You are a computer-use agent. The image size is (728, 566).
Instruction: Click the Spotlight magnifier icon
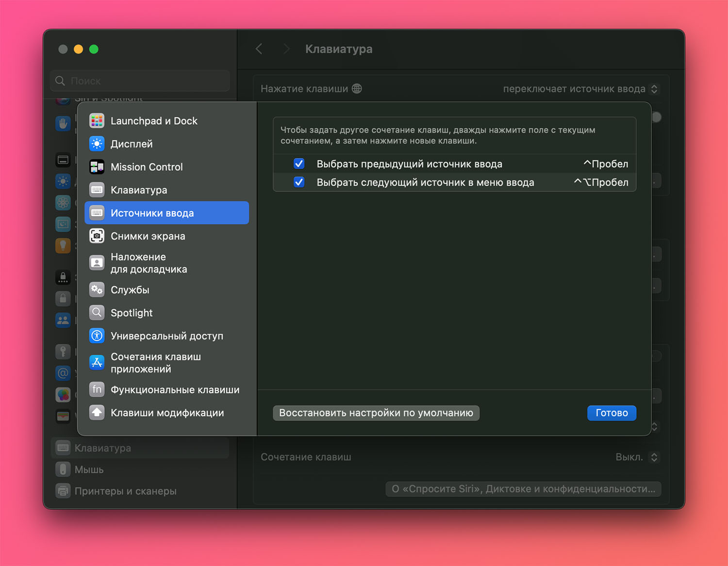click(x=97, y=313)
